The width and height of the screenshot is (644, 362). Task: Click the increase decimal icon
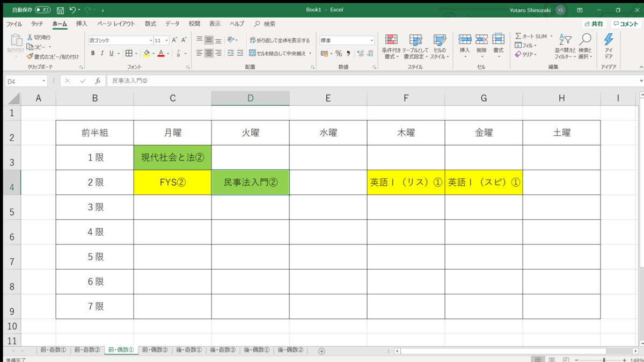pos(360,53)
